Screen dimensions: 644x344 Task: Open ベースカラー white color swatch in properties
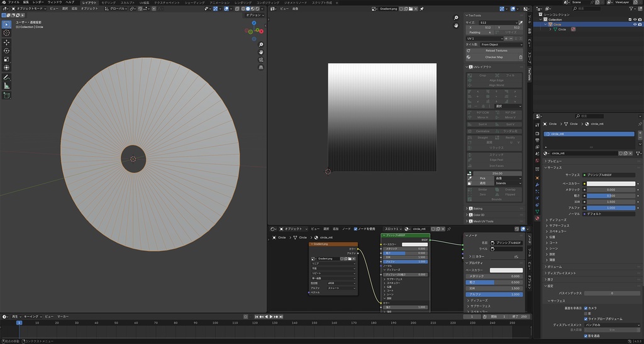pyautogui.click(x=611, y=184)
